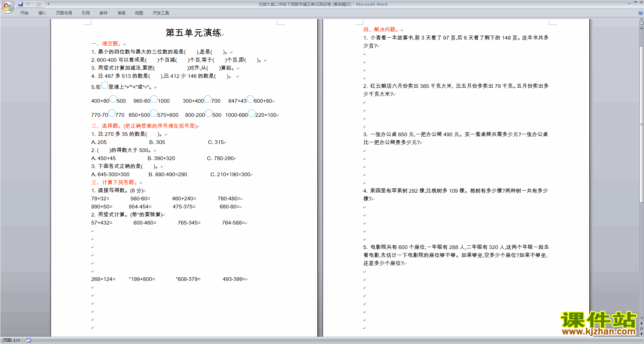The image size is (644, 344).
Task: Click the blue Help question mark icon
Action: tap(641, 13)
